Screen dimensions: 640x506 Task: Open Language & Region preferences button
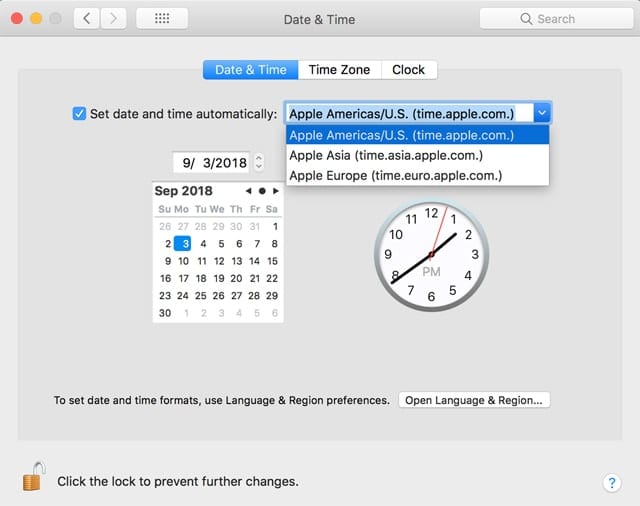[474, 400]
